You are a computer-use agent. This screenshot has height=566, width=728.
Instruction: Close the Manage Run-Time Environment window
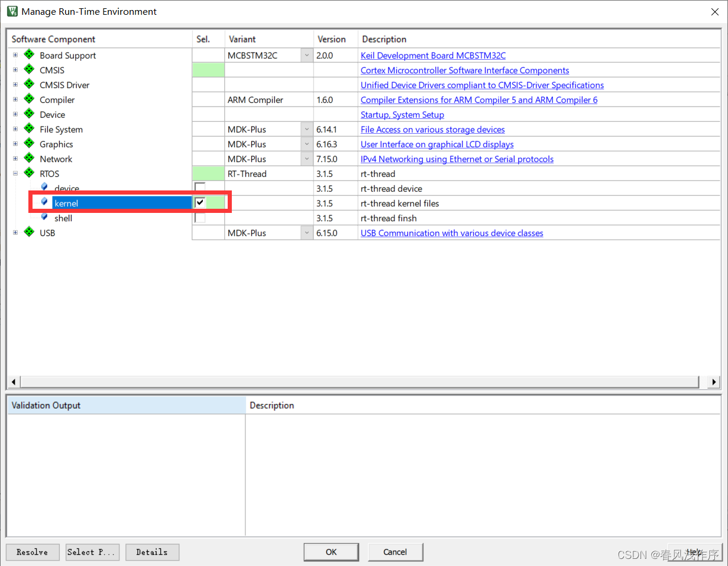[714, 11]
